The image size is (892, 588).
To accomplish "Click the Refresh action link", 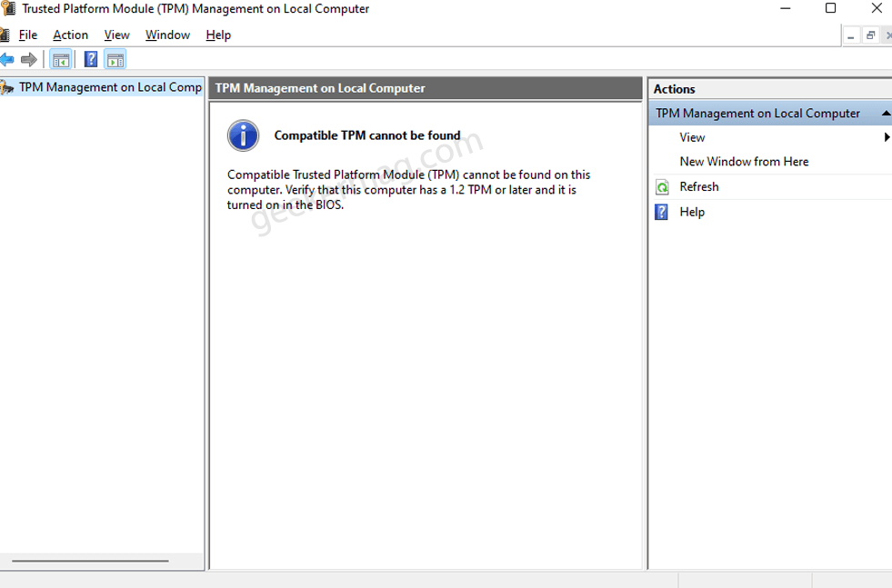I will [x=699, y=186].
